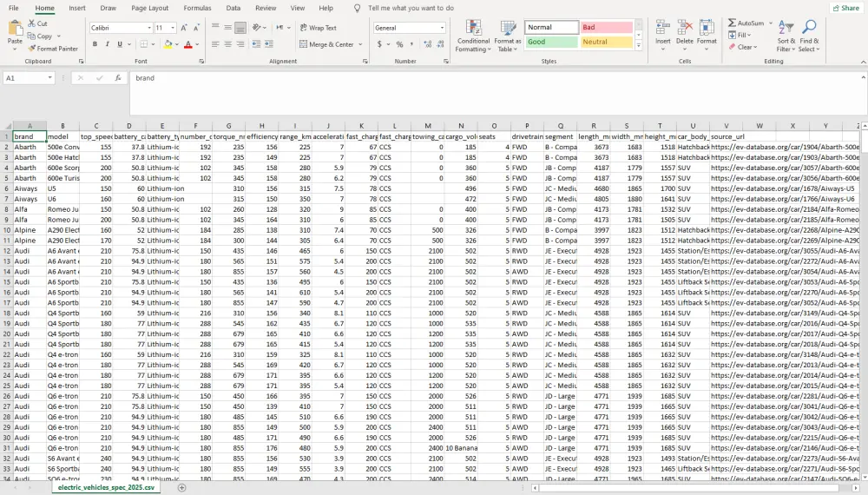The width and height of the screenshot is (868, 495).
Task: Click the Increase Decimal icon
Action: click(427, 44)
